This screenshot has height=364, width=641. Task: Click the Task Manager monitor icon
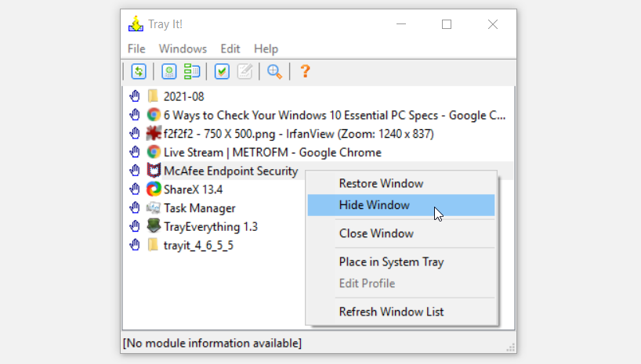(154, 208)
